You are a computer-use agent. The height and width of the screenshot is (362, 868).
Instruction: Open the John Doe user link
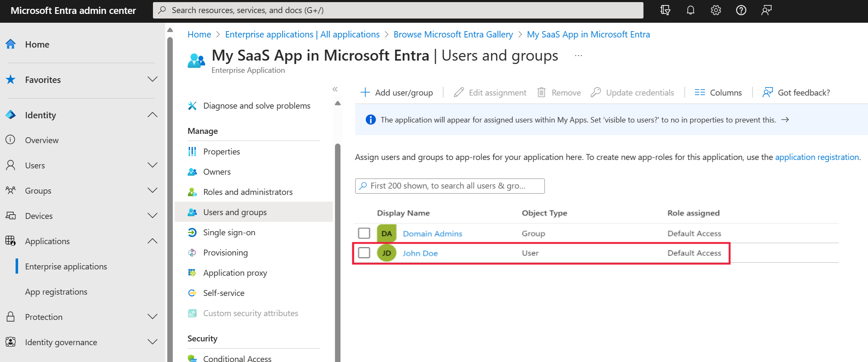tap(420, 253)
